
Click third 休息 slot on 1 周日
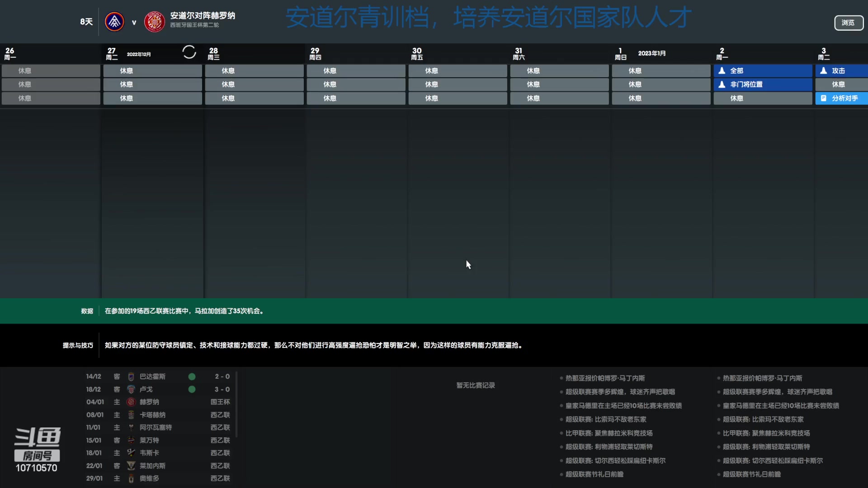[x=661, y=99]
